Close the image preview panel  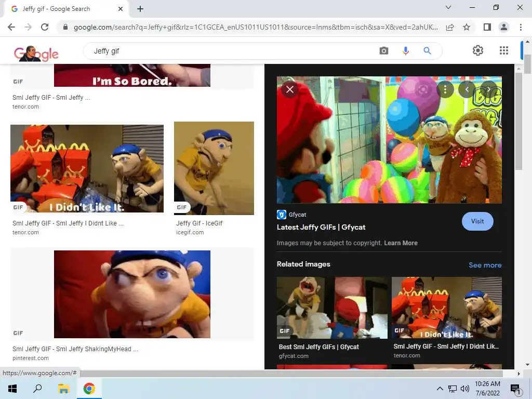pyautogui.click(x=290, y=89)
